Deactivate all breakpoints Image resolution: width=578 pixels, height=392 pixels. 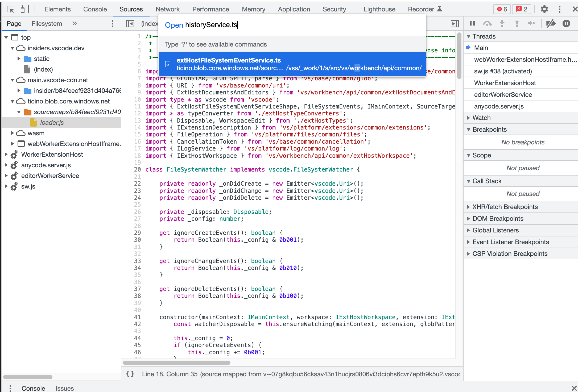[551, 23]
